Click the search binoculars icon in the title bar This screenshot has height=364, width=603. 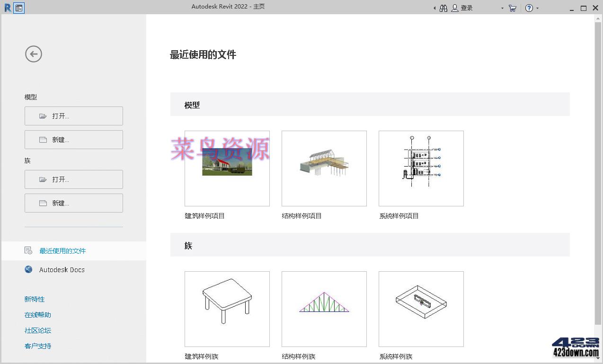(443, 8)
